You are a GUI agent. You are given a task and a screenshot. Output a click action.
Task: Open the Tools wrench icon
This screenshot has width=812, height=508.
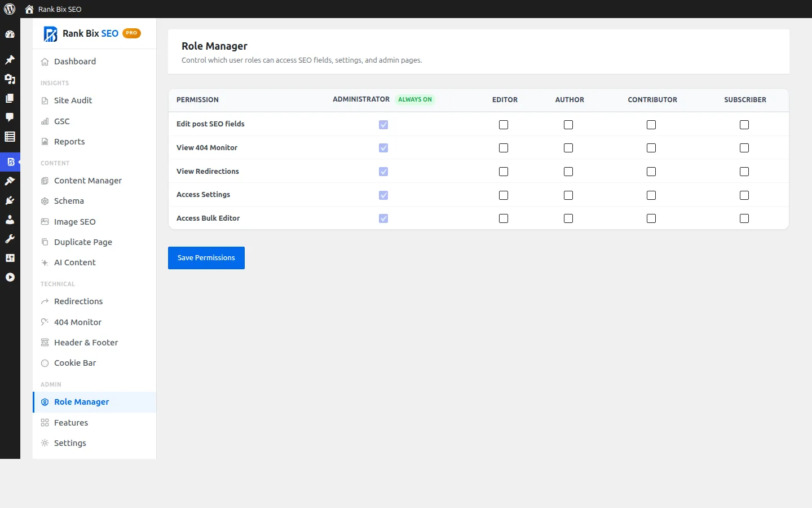10,239
